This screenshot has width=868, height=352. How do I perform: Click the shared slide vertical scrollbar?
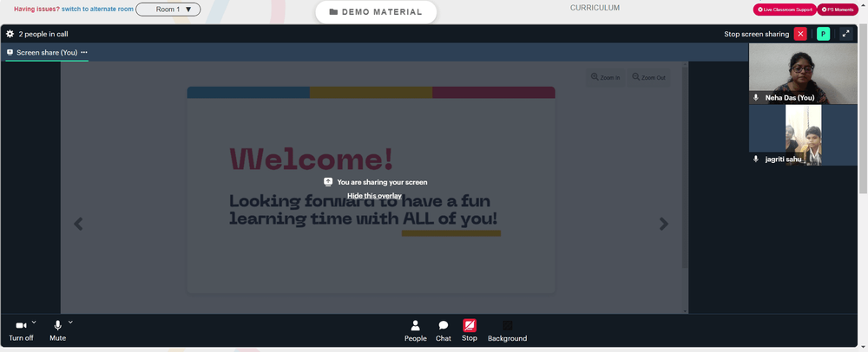[x=685, y=166]
